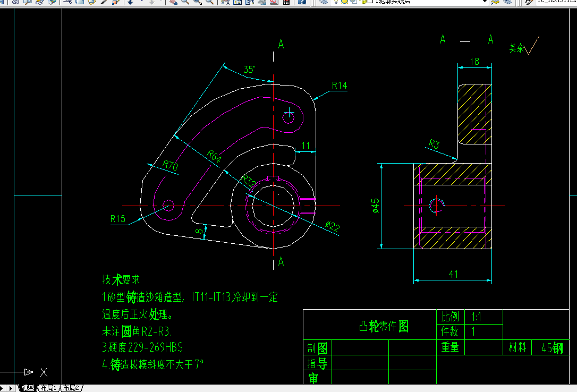Open the zoom flyout arrow next to magnifier
577x392 pixels.
coord(199,5)
